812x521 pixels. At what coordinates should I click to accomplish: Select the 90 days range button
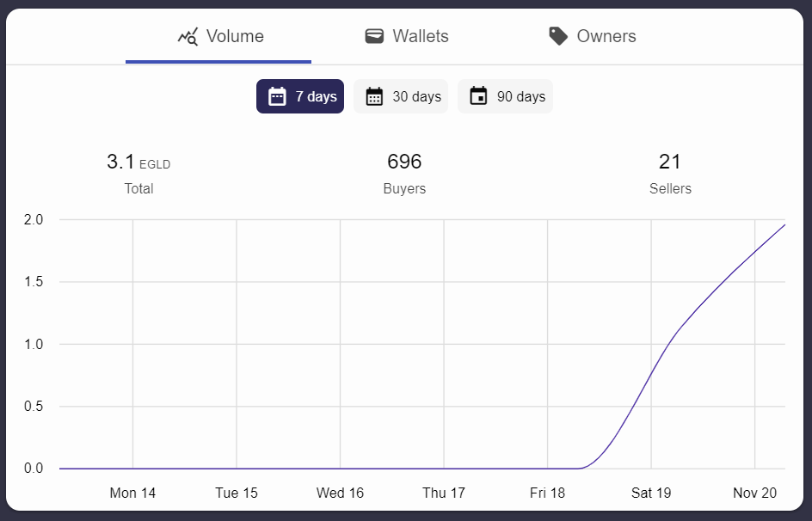pyautogui.click(x=506, y=96)
